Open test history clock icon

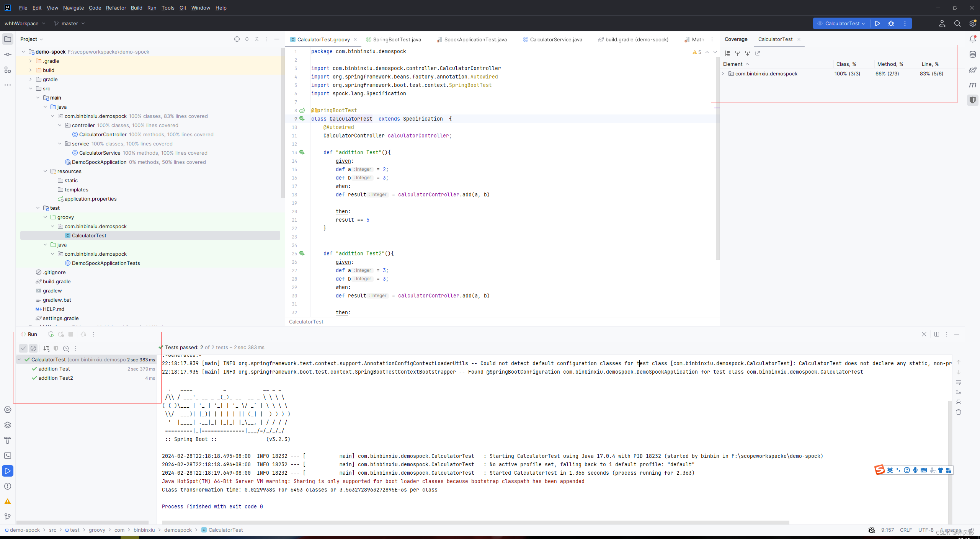pos(66,348)
